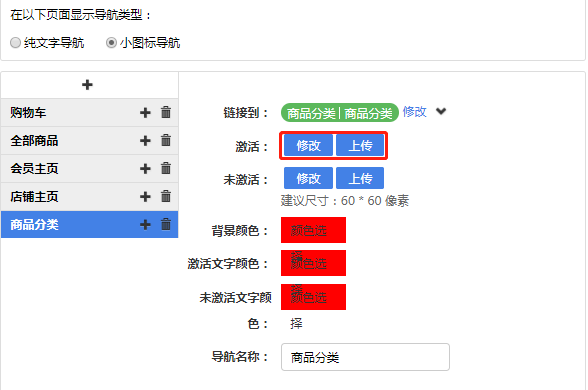Add sub-item under 会员主页 with its plus icon

click(x=145, y=169)
